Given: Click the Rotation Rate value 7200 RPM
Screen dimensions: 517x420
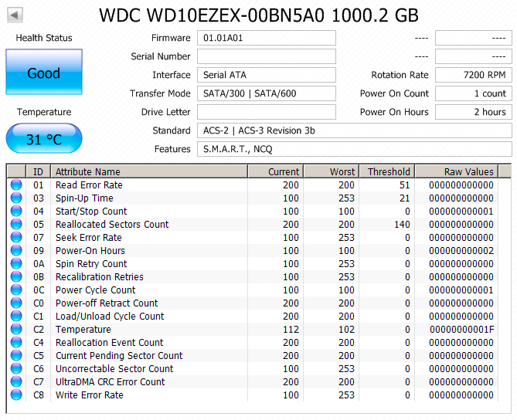Looking at the screenshot, I should (474, 75).
